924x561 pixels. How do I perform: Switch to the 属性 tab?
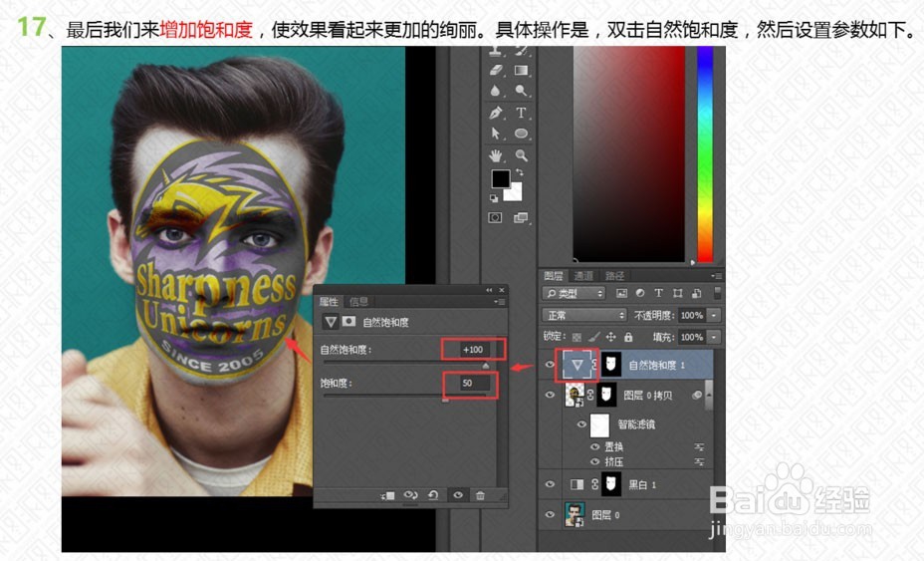329,302
